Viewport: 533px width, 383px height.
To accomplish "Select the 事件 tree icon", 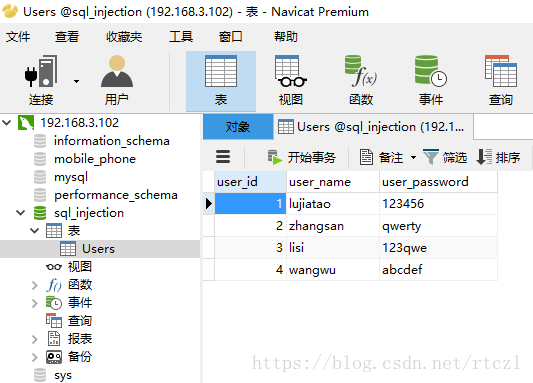I will (54, 303).
